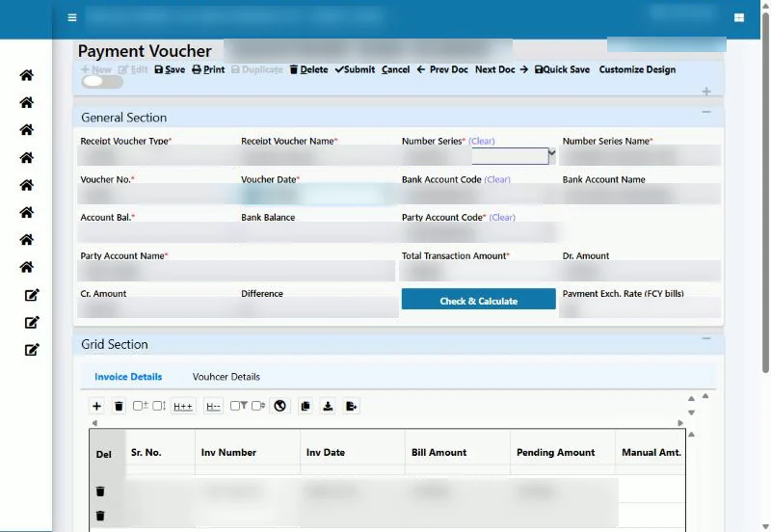The image size is (771, 532).
Task: Click the disabled Edit button
Action: (x=133, y=69)
